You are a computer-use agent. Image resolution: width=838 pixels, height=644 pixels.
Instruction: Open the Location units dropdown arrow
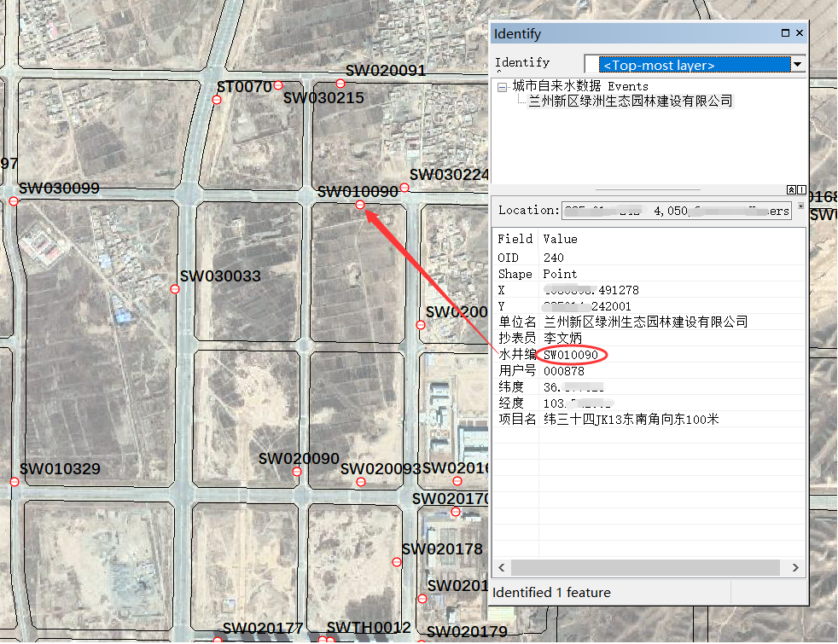(800, 206)
